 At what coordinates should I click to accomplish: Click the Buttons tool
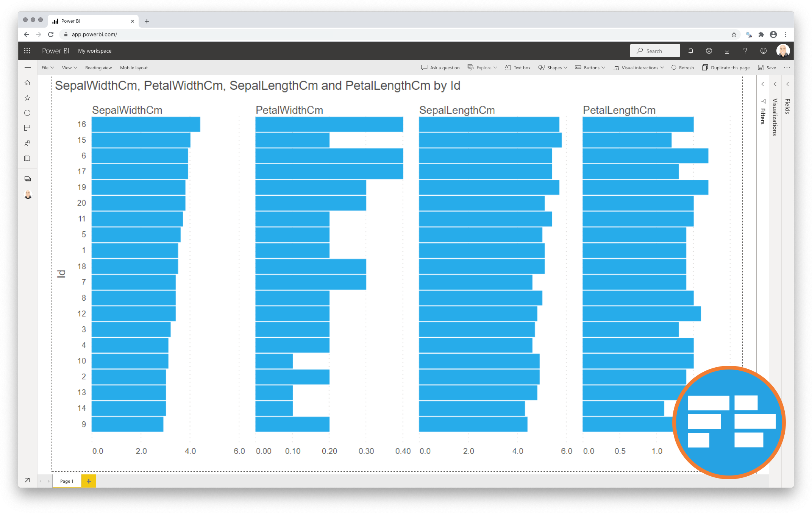pos(590,67)
